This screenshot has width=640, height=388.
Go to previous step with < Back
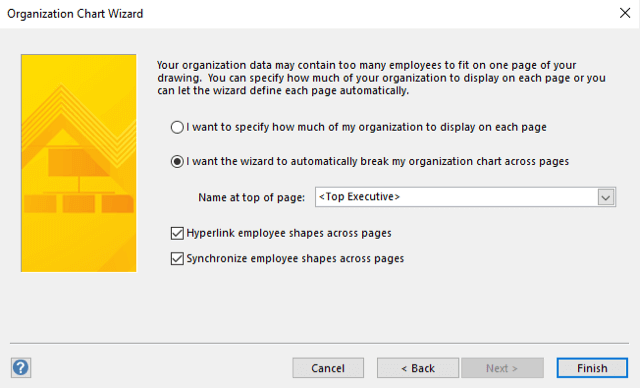(x=418, y=368)
